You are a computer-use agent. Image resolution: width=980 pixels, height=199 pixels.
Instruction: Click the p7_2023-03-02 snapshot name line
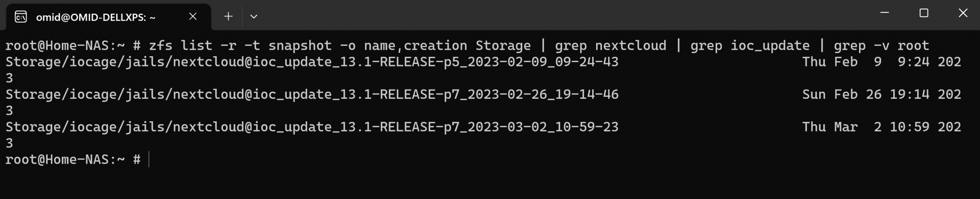click(312, 127)
